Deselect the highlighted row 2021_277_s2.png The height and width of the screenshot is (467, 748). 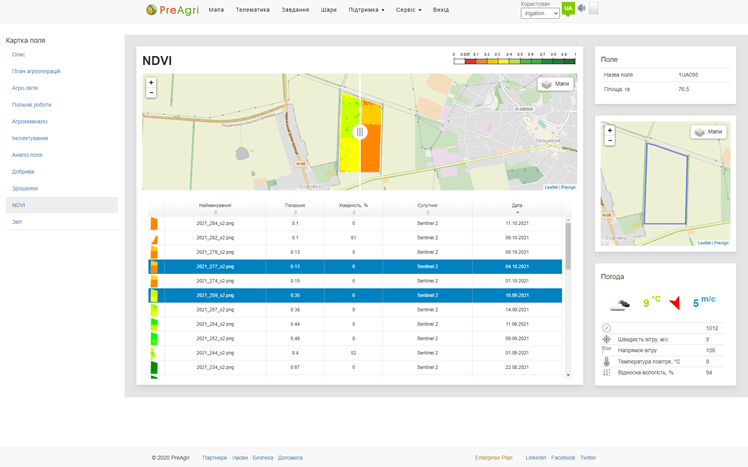[215, 267]
